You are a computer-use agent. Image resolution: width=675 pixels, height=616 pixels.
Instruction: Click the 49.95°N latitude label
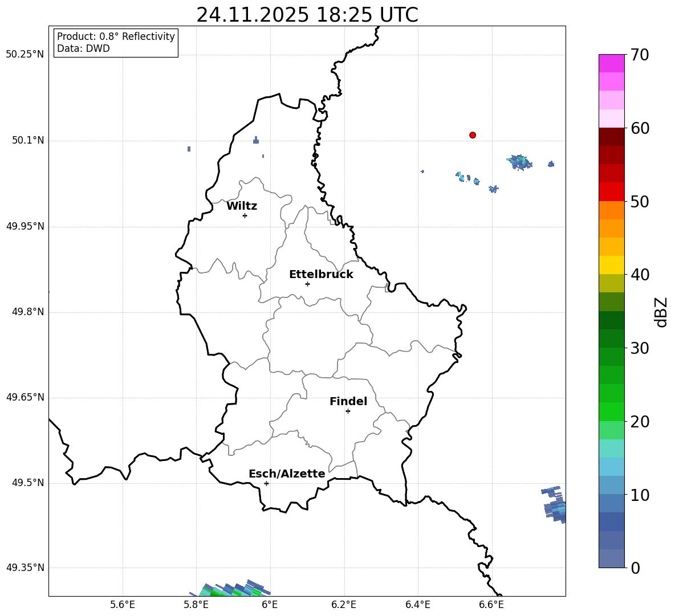point(25,226)
